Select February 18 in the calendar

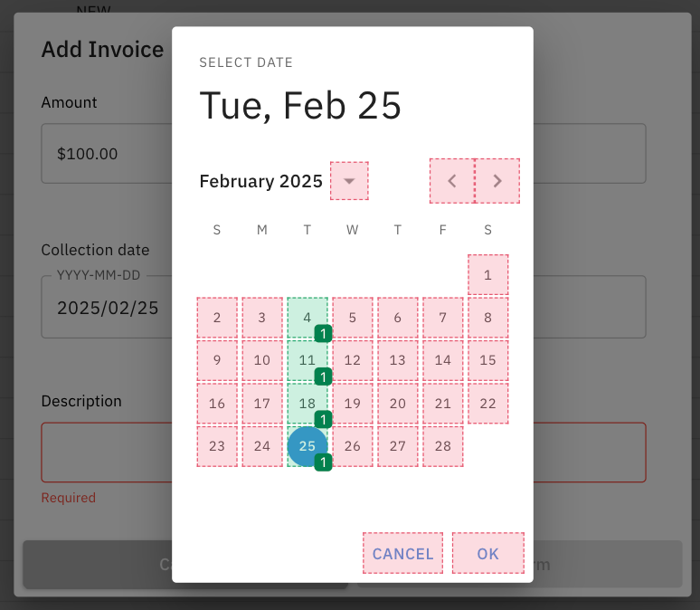[x=307, y=404]
